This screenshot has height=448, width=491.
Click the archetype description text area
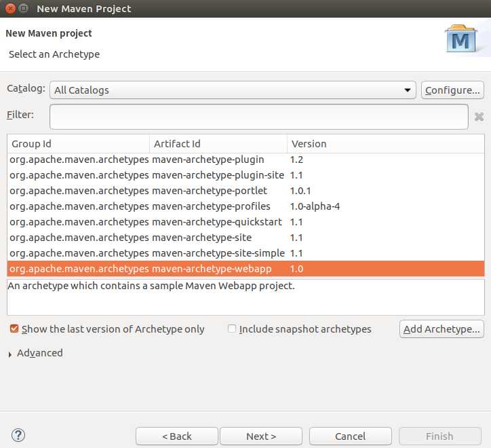coord(245,297)
